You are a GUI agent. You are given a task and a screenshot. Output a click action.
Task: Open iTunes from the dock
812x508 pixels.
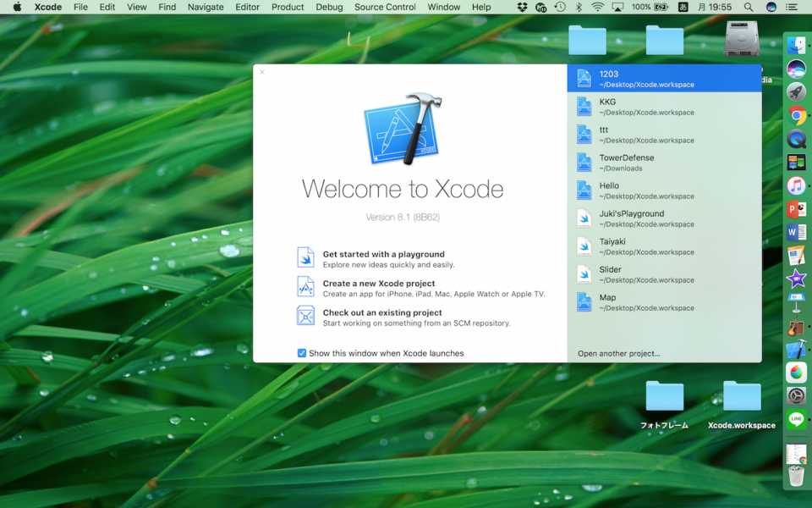[797, 185]
